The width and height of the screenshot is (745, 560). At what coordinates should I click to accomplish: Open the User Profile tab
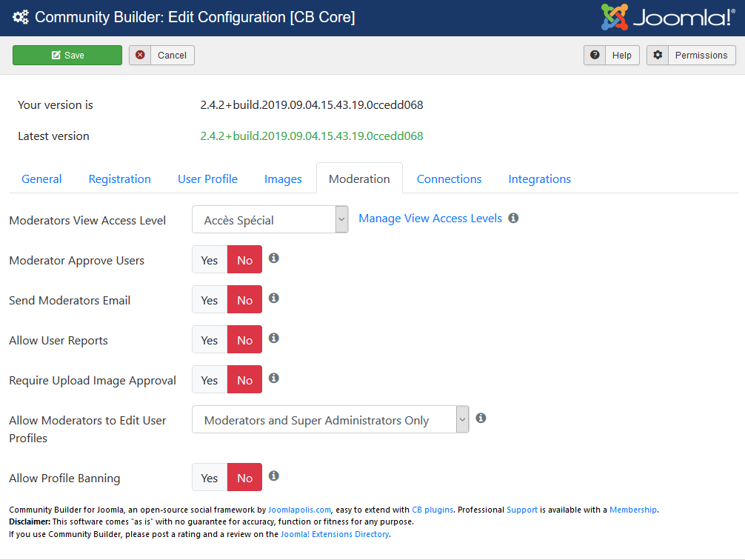coord(207,179)
